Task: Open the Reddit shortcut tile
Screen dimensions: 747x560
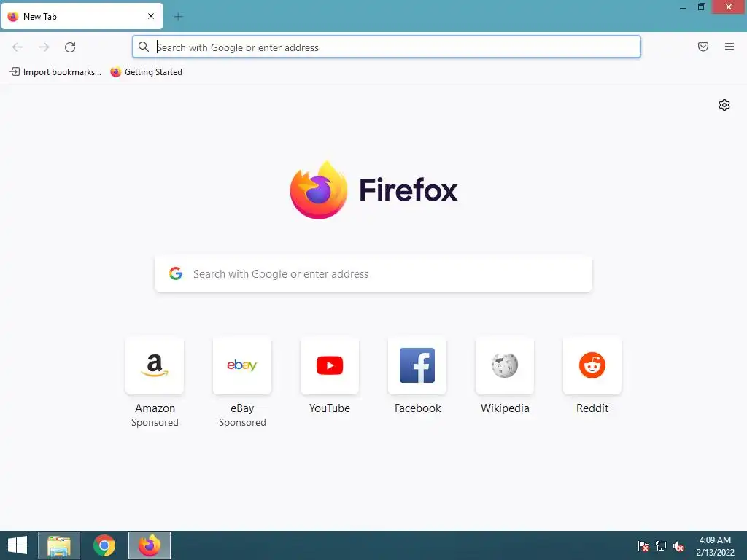Action: tap(592, 366)
